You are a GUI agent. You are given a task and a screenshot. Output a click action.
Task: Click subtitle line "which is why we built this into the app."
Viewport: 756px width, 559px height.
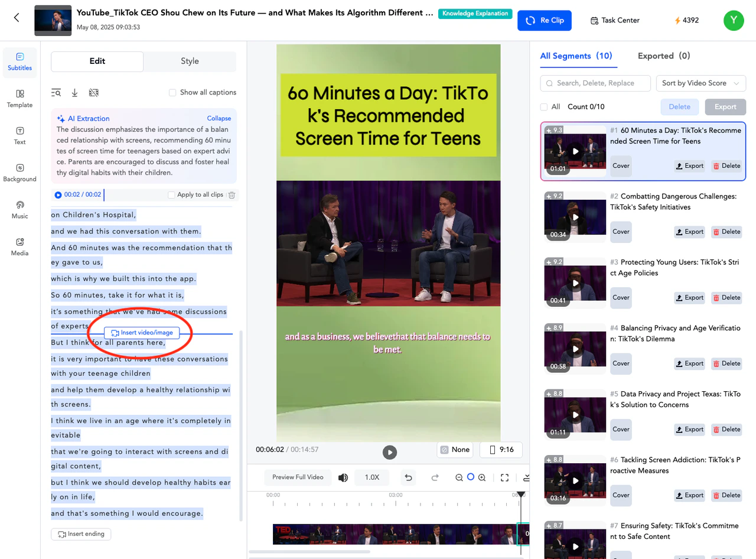(123, 279)
